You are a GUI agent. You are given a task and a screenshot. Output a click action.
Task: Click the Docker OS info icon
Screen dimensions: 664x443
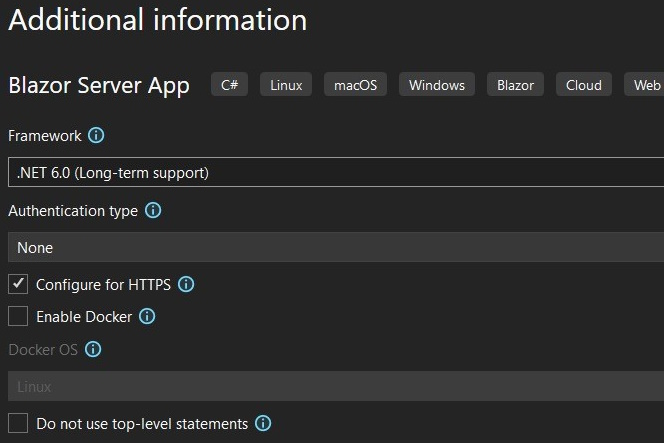(93, 350)
